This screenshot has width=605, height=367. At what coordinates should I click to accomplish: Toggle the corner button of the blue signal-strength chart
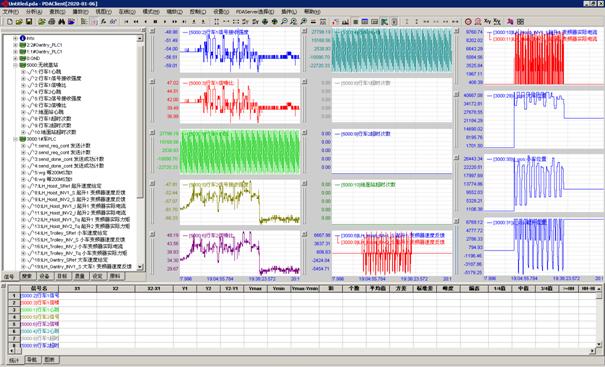point(152,31)
